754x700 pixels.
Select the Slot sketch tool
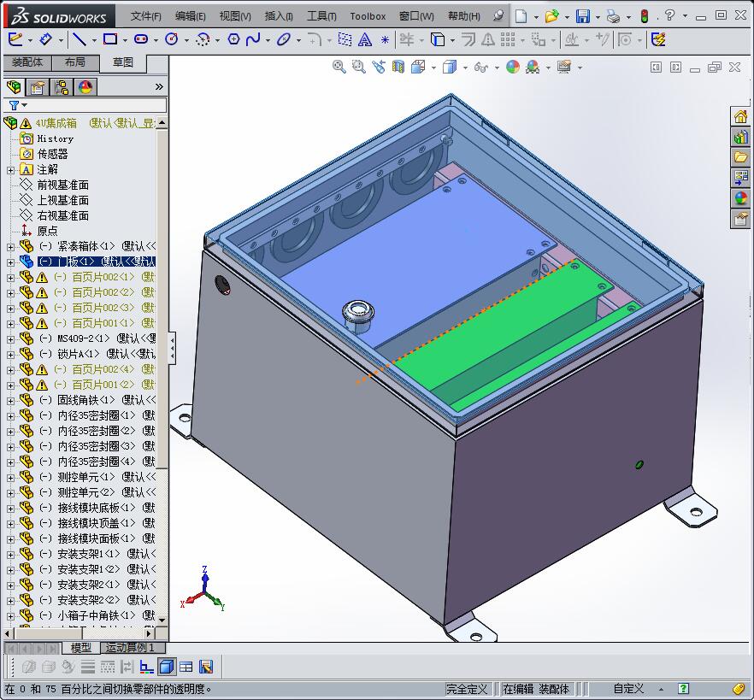[141, 39]
